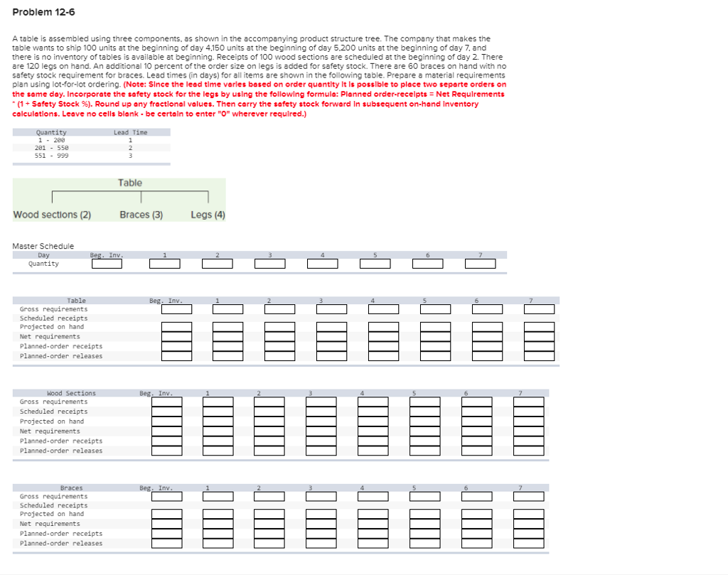
Task: Select Master Schedule quantity field for day 3
Action: pos(270,264)
